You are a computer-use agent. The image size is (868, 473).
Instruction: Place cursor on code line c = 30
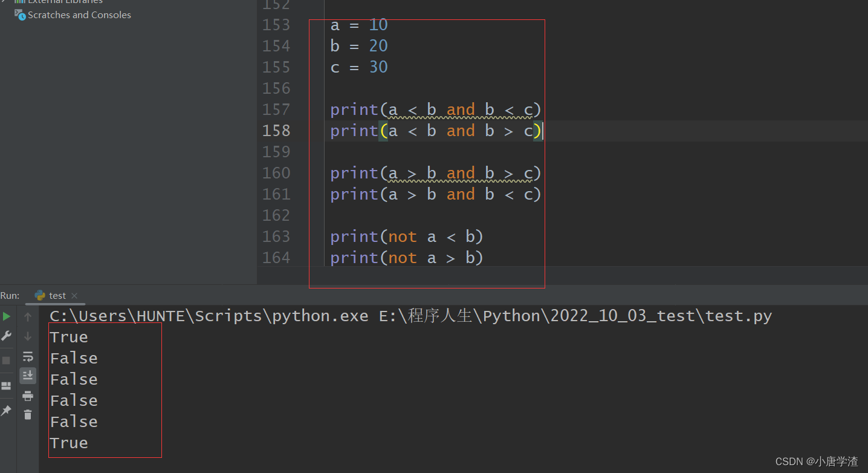(x=359, y=67)
